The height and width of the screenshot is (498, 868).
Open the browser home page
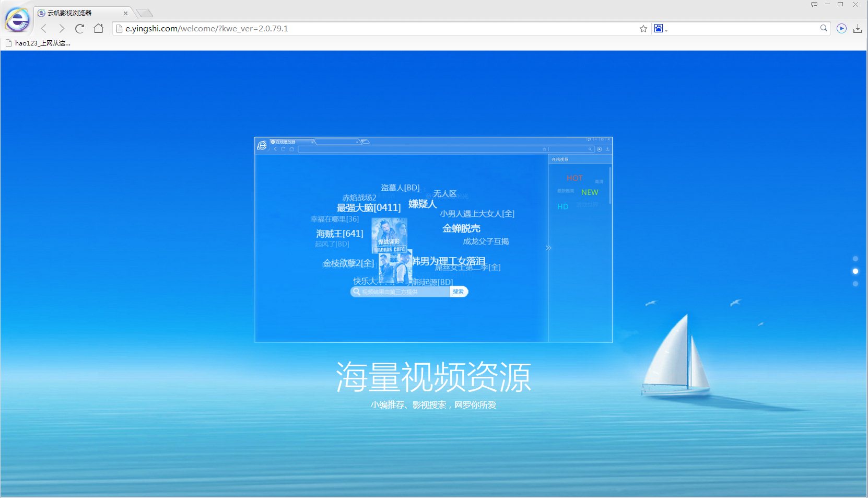[x=98, y=28]
